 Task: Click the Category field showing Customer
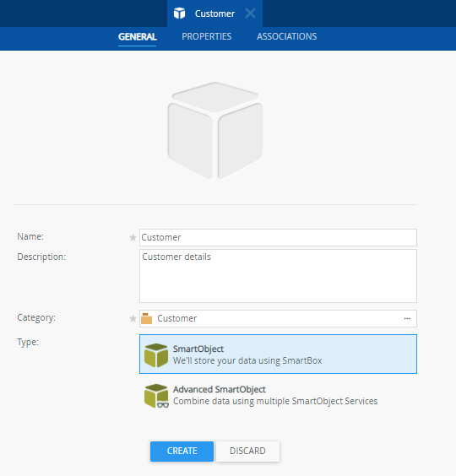(x=278, y=318)
